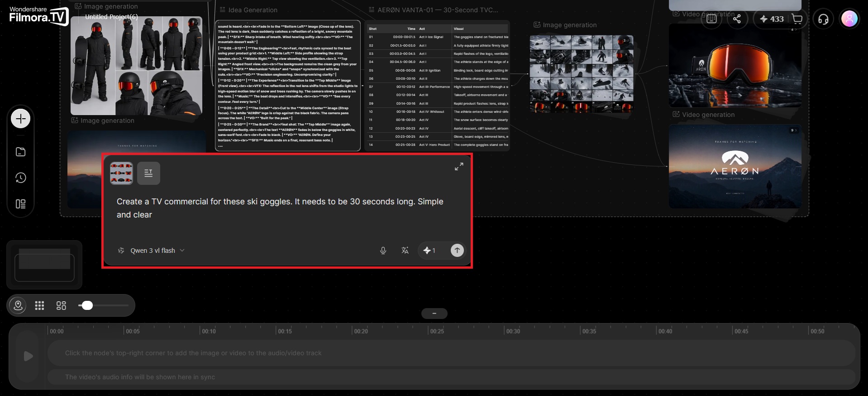Click the attached goggles image thumbnail in prompt
The image size is (868, 396).
[x=121, y=173]
